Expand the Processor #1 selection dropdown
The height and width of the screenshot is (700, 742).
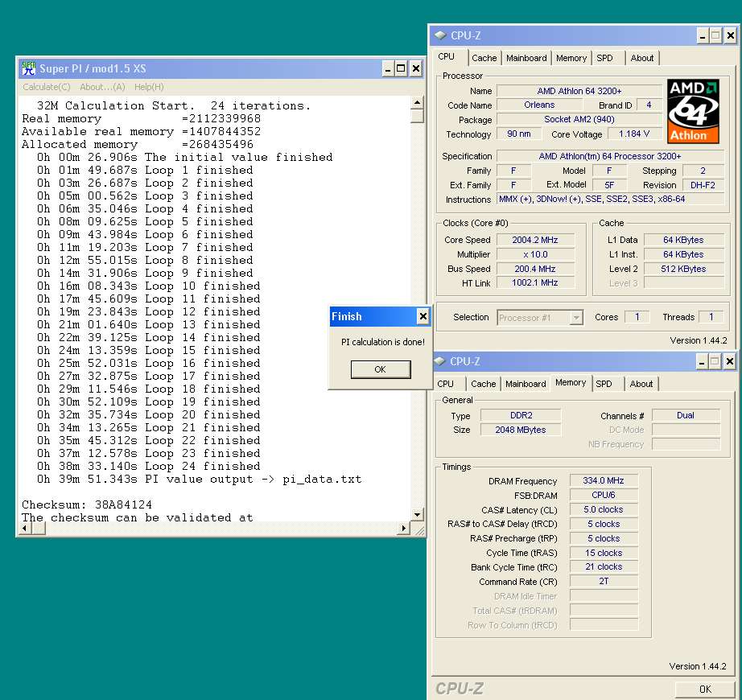576,318
